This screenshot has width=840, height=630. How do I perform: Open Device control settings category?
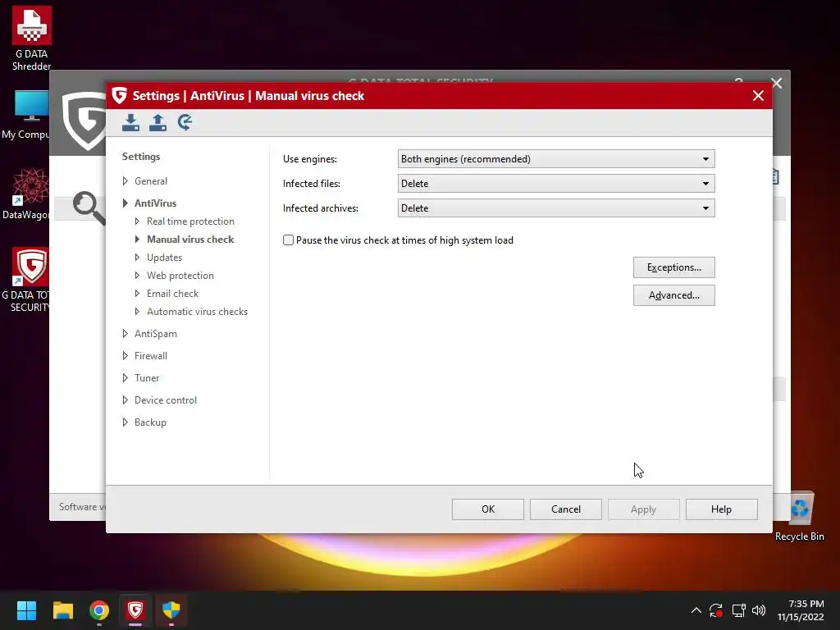tap(166, 400)
